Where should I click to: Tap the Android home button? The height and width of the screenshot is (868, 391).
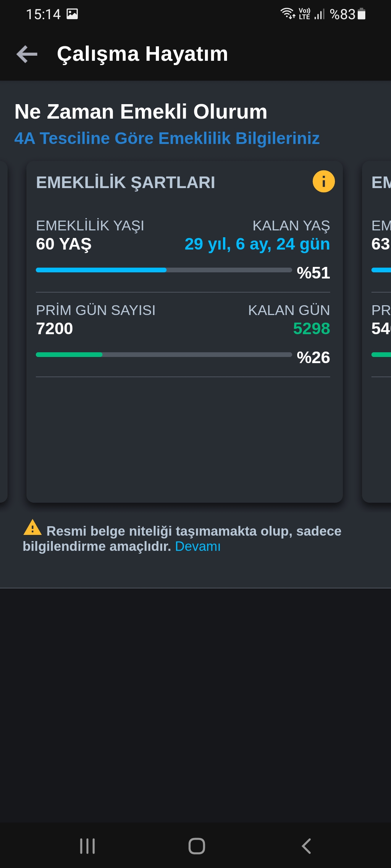197,846
